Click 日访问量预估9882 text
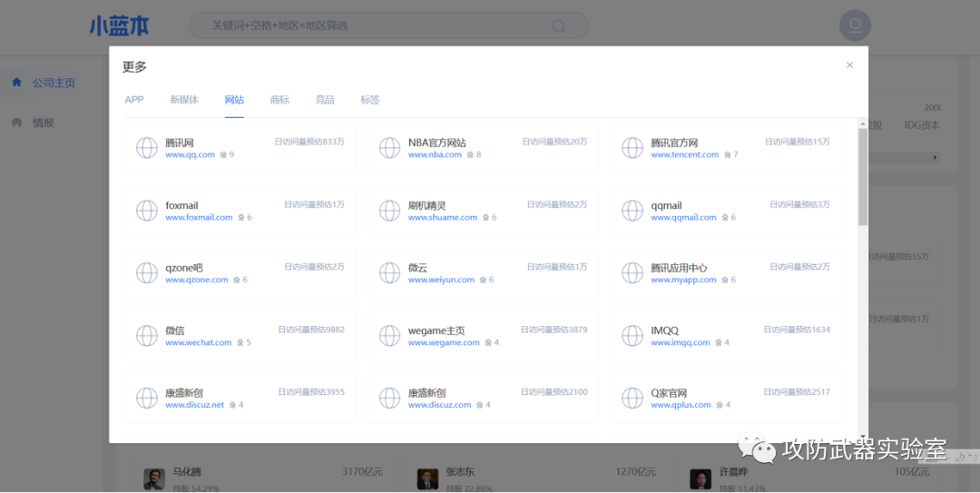 311,330
